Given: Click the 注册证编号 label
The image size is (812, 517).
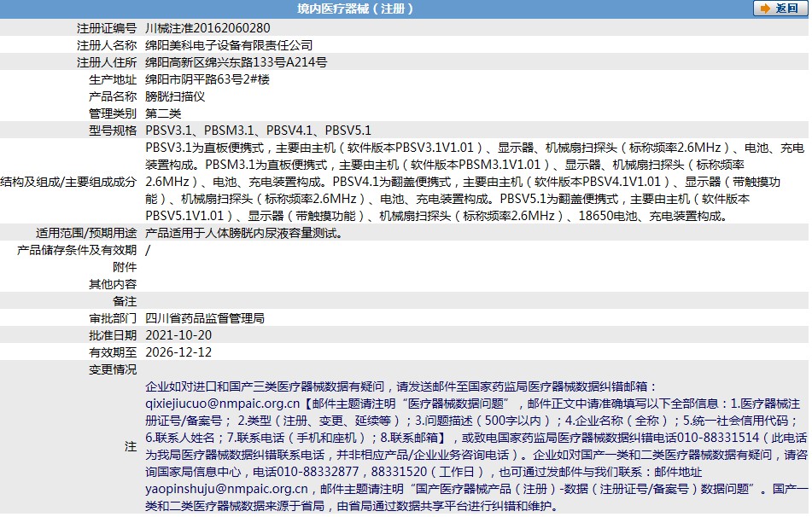Looking at the screenshot, I should [107, 28].
